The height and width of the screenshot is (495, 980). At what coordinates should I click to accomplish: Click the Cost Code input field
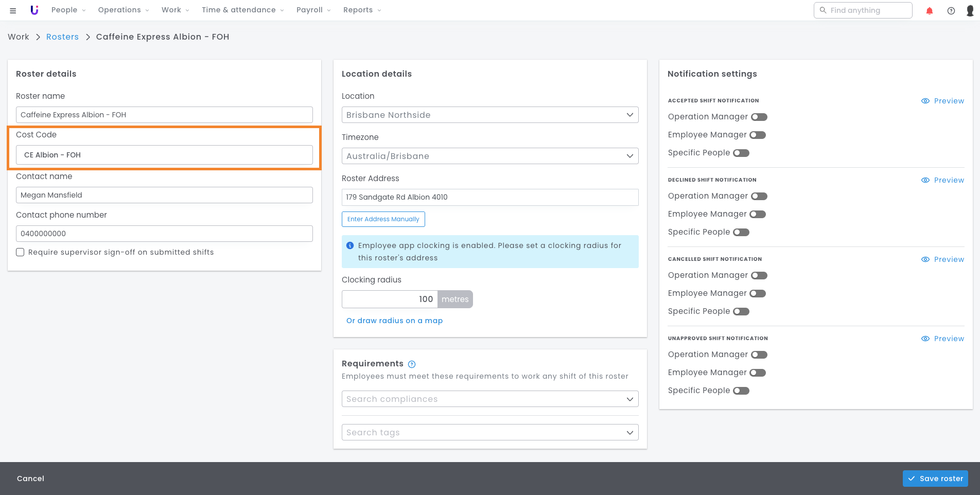(x=164, y=155)
